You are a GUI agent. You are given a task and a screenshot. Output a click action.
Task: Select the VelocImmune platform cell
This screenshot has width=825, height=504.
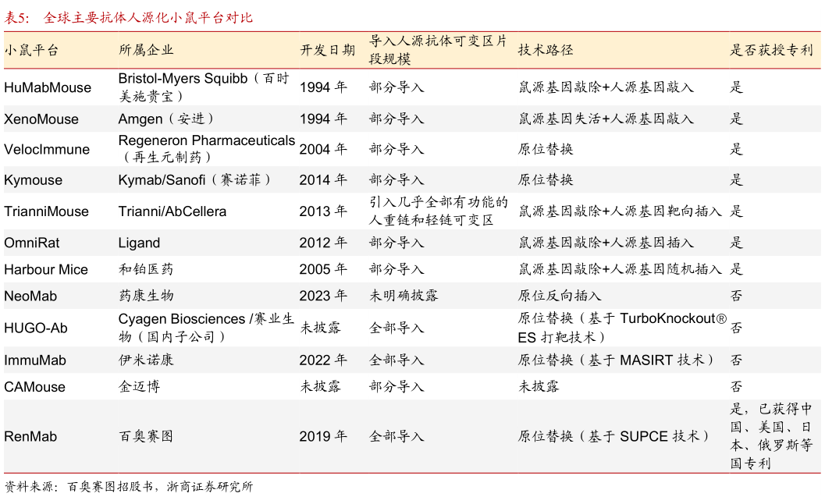(x=47, y=150)
